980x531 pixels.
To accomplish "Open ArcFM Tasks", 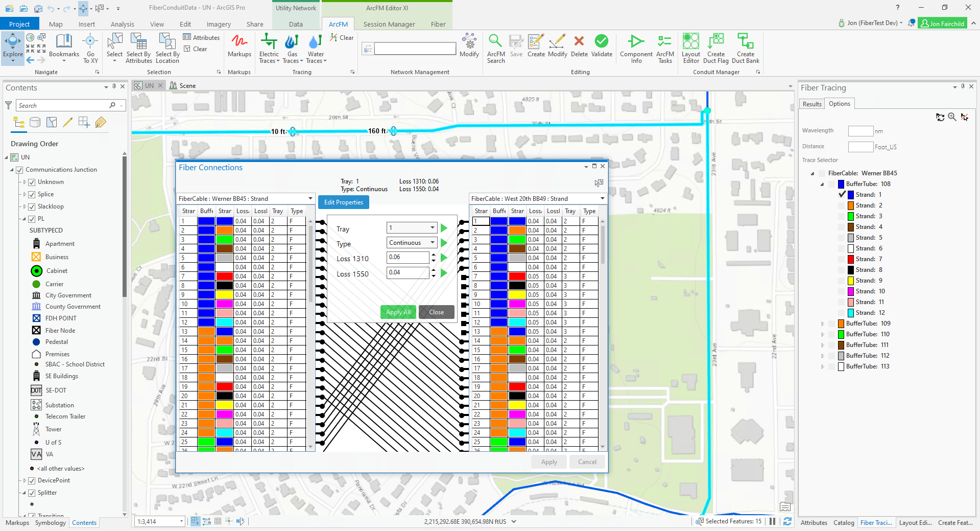I will pos(665,48).
